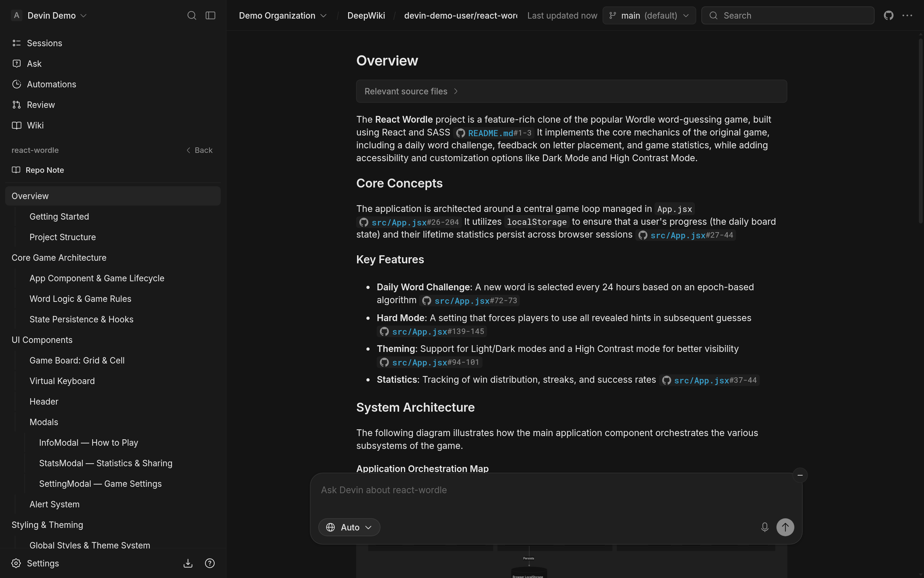Click DeepWiki breadcrumb
This screenshot has height=578, width=924.
(x=366, y=15)
